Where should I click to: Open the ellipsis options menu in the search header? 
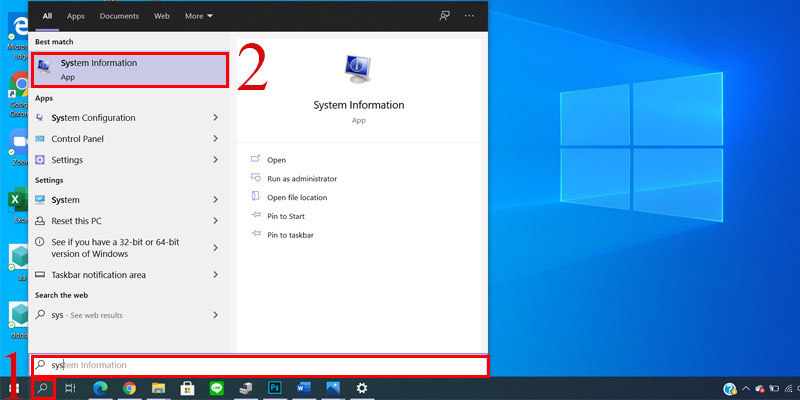[469, 16]
